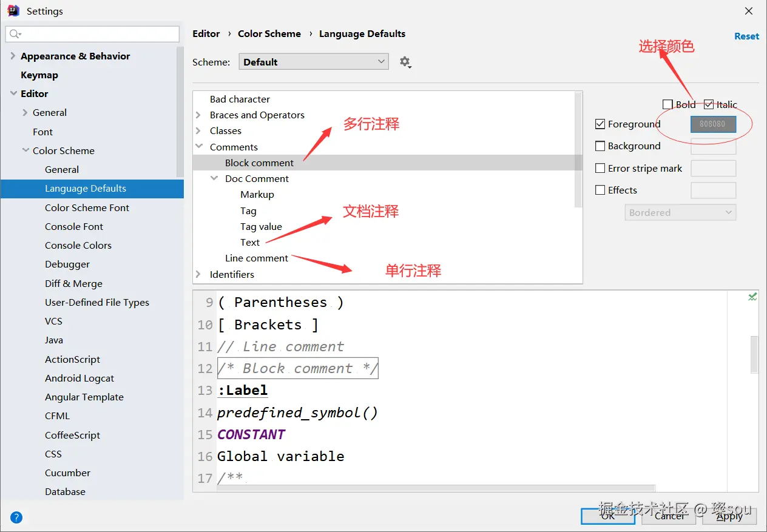The height and width of the screenshot is (532, 767).
Task: Toggle the Foreground checkbox
Action: [x=600, y=124]
